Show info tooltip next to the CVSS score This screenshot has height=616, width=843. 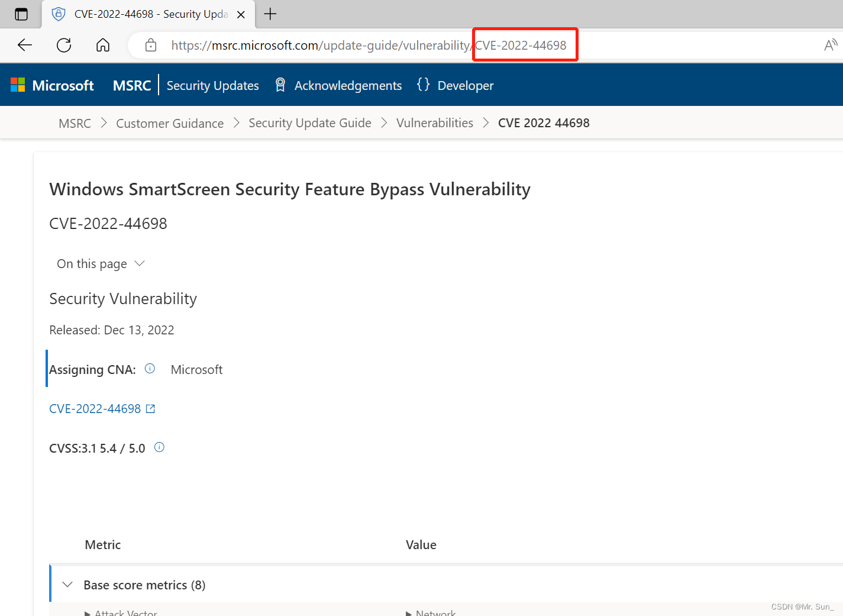point(159,447)
